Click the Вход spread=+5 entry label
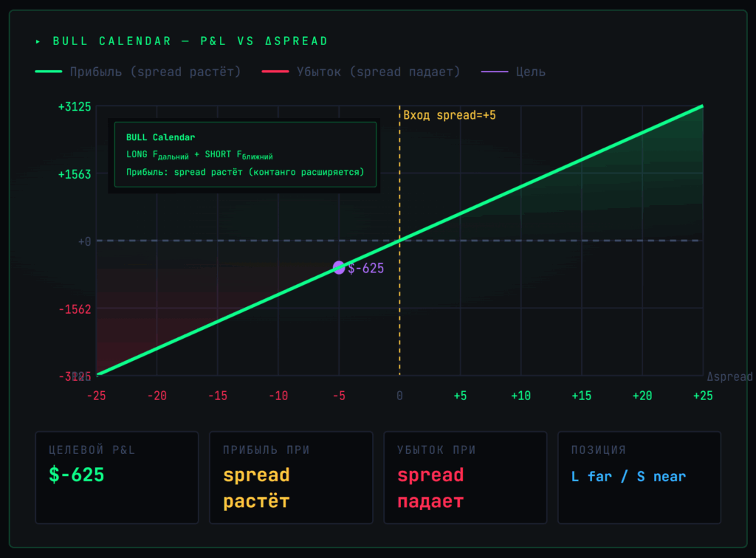756x558 pixels. [450, 115]
